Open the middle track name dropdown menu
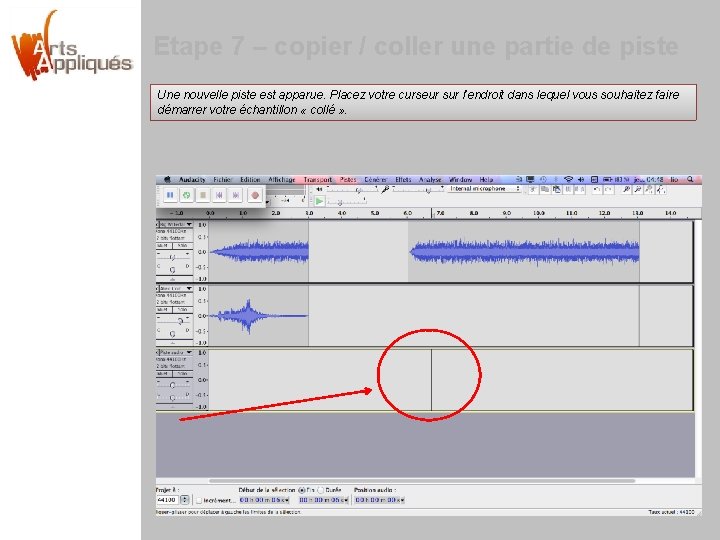This screenshot has height=540, width=720. [x=189, y=288]
